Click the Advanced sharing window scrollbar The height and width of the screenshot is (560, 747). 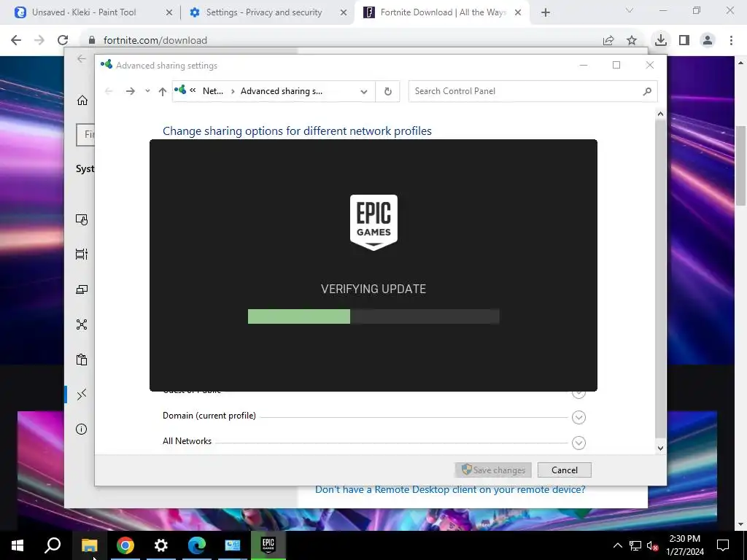click(x=660, y=281)
